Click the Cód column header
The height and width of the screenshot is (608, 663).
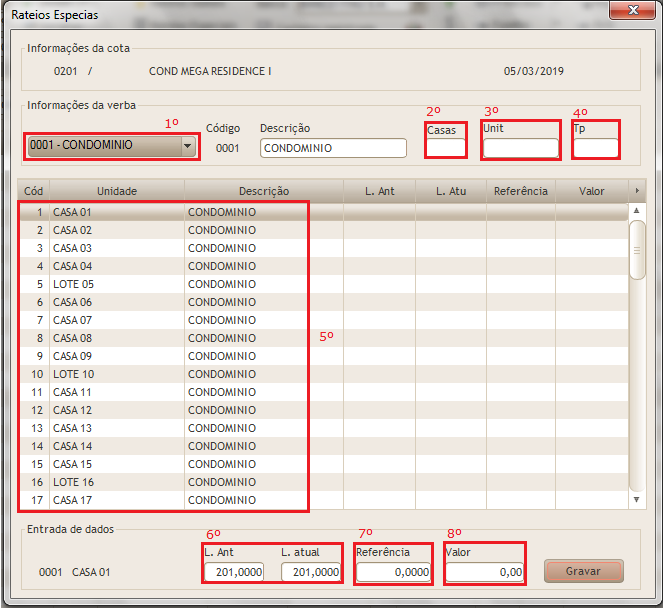[x=34, y=190]
